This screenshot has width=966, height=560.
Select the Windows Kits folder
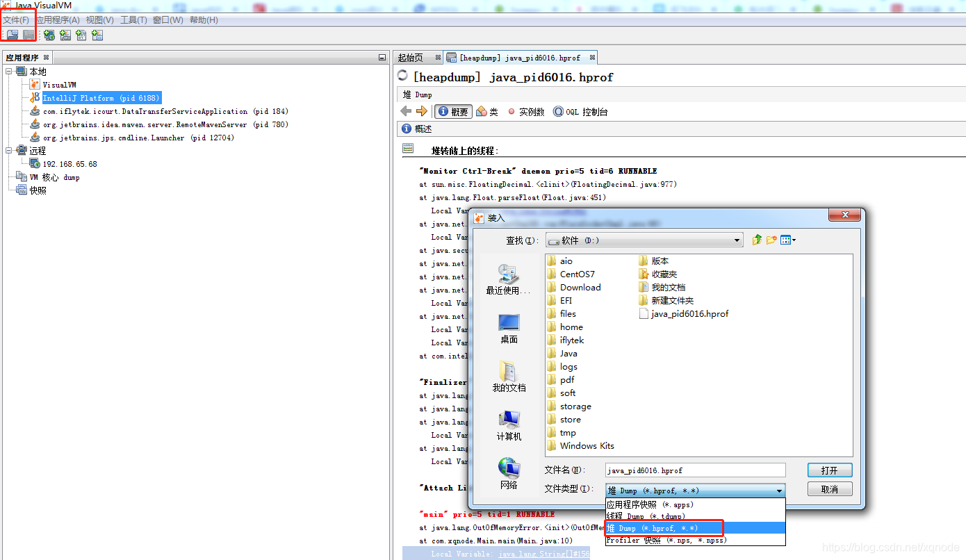(581, 445)
